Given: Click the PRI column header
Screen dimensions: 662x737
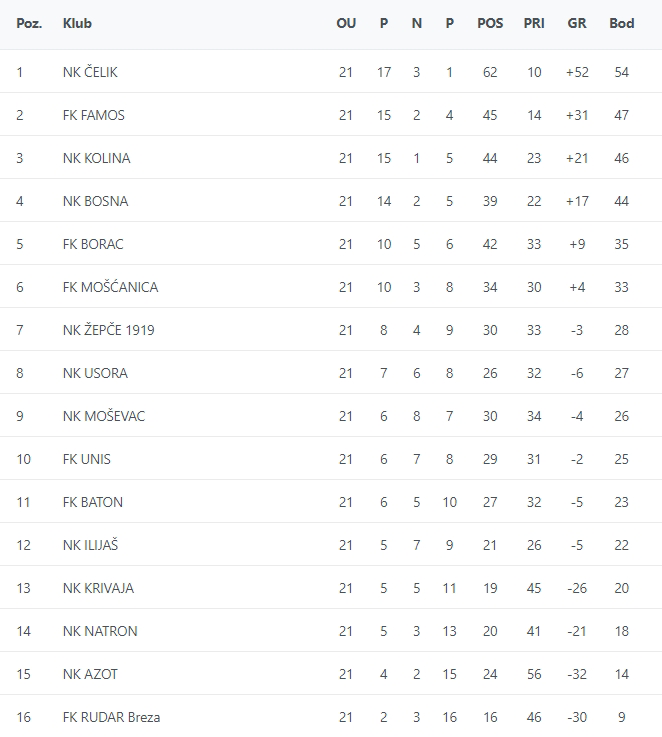Looking at the screenshot, I should point(534,23).
